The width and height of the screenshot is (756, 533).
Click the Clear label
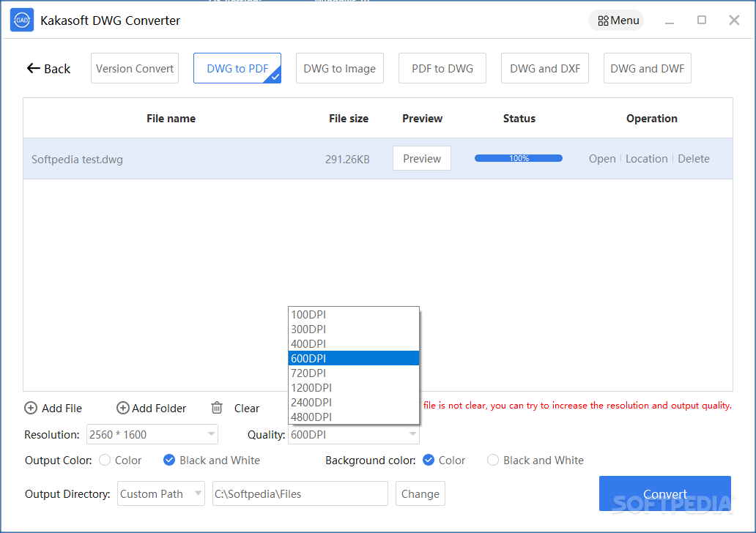(x=247, y=409)
